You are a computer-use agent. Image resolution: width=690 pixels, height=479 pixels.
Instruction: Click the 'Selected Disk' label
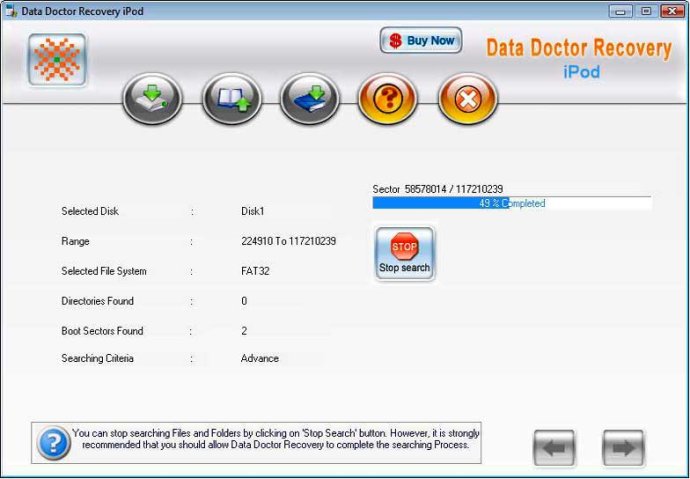pyautogui.click(x=90, y=211)
